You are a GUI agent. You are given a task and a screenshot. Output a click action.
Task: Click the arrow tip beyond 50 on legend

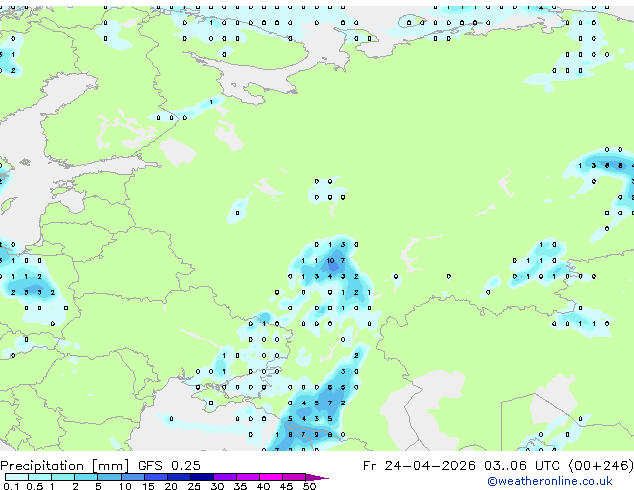(x=317, y=477)
